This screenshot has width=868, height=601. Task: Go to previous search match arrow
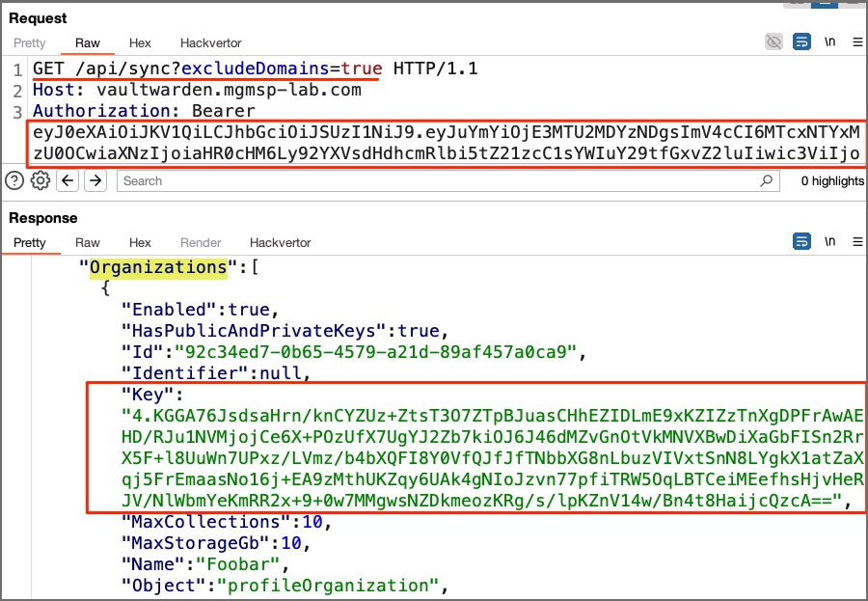pyautogui.click(x=68, y=180)
